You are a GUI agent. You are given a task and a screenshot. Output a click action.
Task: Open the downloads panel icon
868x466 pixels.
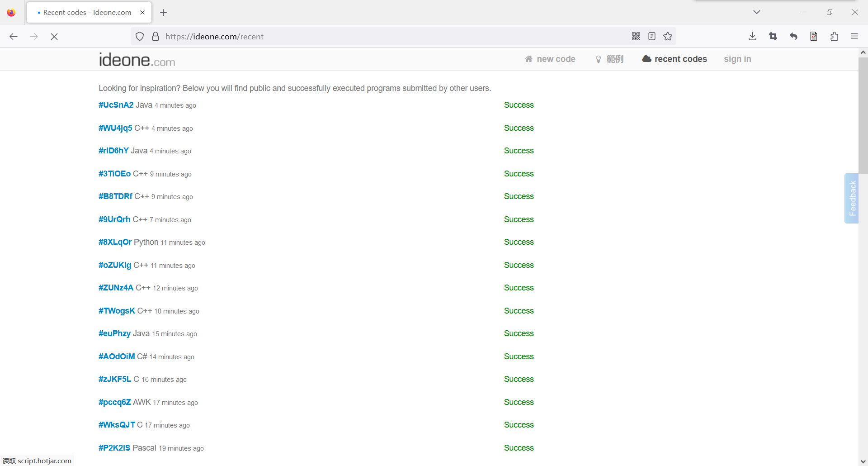click(x=753, y=36)
